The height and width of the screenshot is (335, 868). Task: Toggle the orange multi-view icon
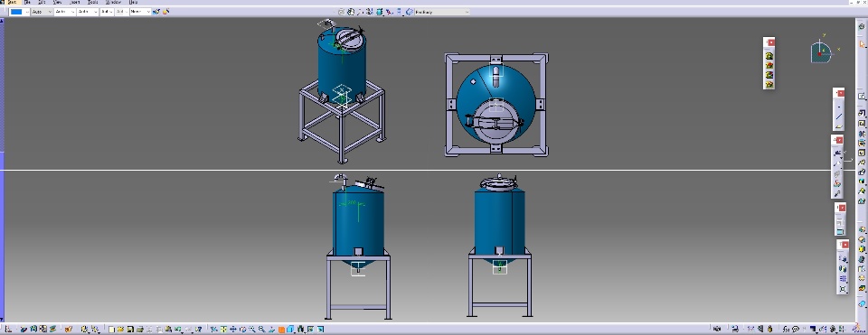click(281, 330)
